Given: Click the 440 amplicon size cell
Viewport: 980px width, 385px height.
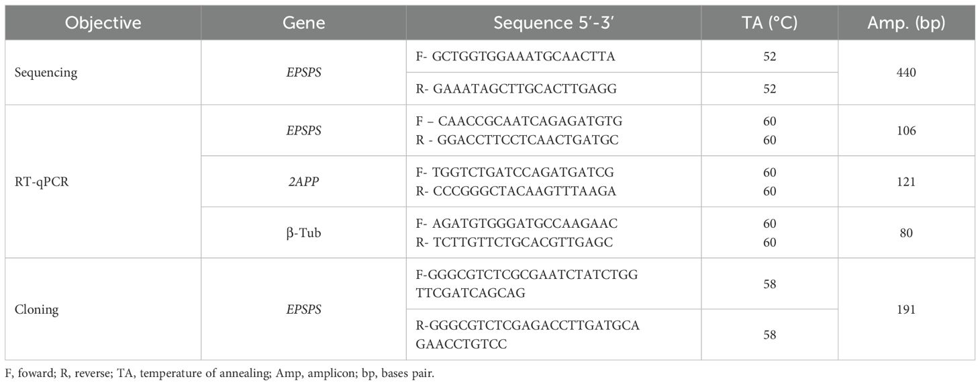Looking at the screenshot, I should click(x=906, y=73).
